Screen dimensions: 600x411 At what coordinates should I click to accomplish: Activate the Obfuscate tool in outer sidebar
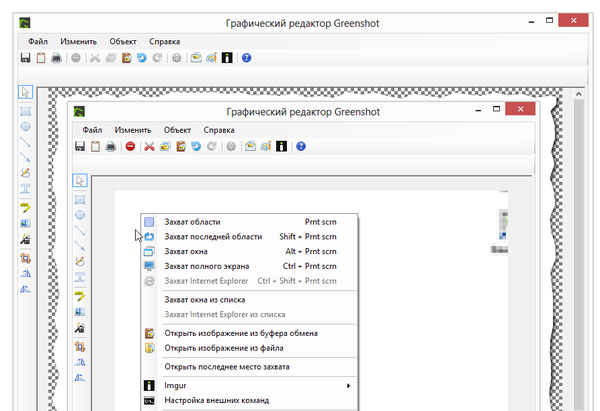tap(25, 223)
